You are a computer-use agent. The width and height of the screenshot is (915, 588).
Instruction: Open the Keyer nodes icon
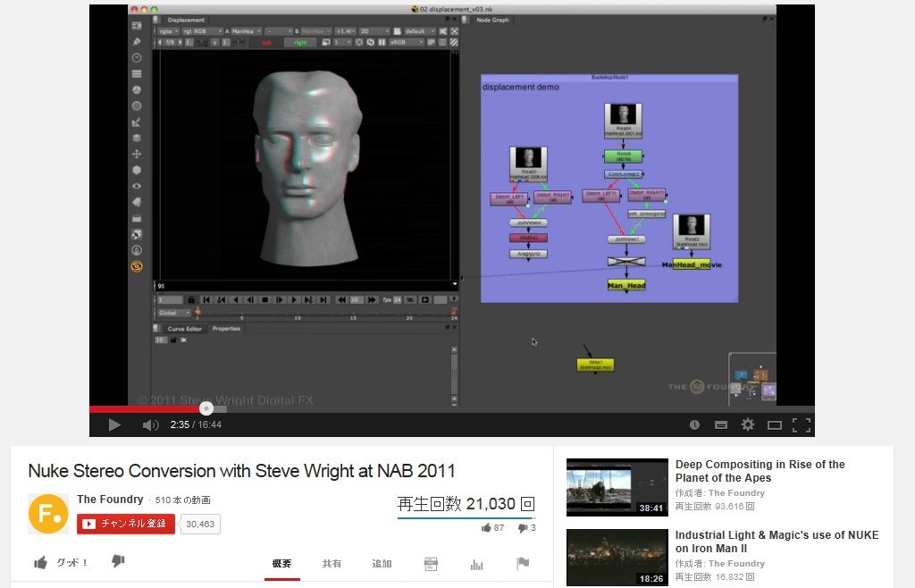137,122
